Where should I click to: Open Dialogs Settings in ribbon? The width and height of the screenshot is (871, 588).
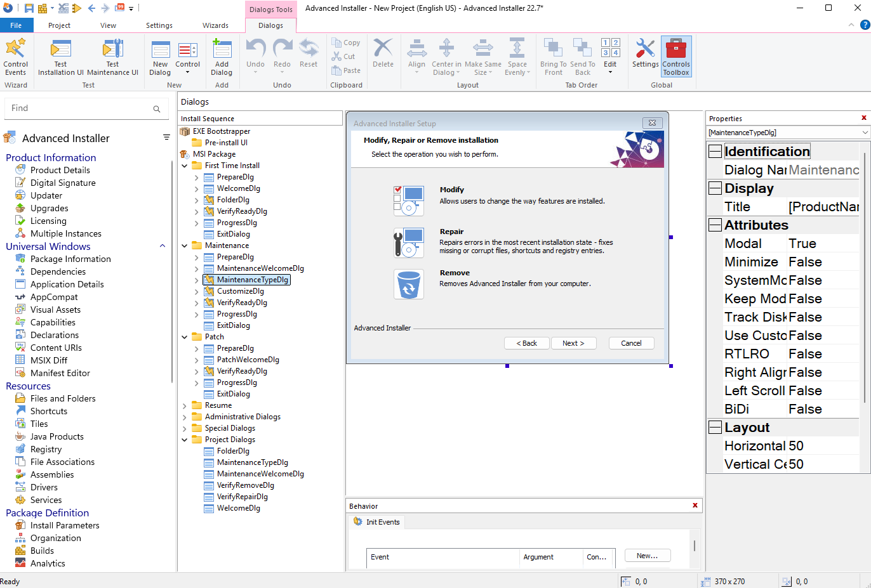(x=645, y=53)
